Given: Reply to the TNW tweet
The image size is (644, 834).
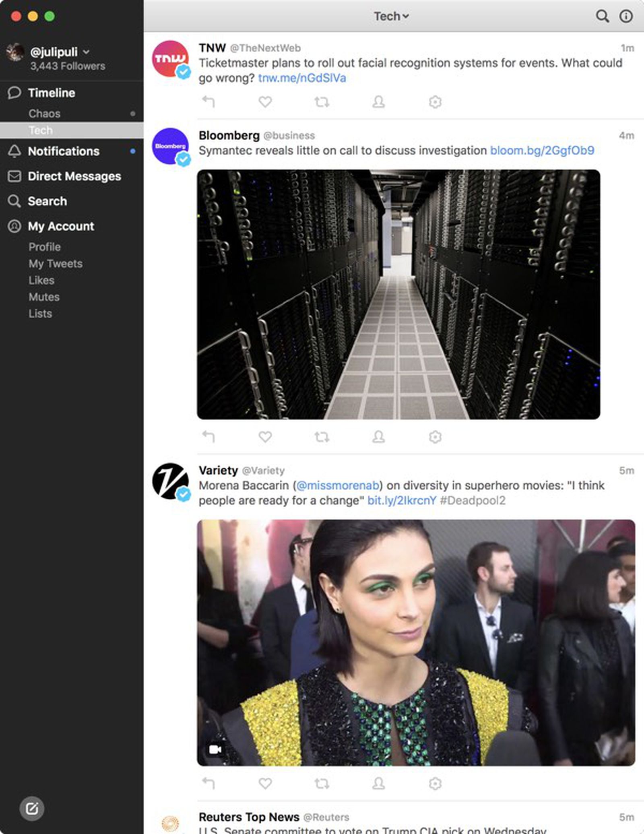Looking at the screenshot, I should pyautogui.click(x=209, y=102).
